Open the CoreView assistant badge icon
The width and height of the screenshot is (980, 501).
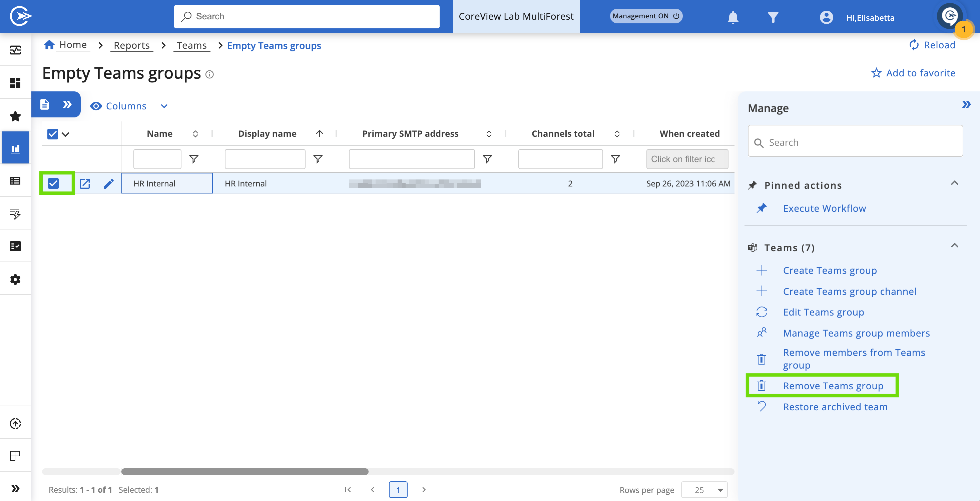click(x=950, y=16)
